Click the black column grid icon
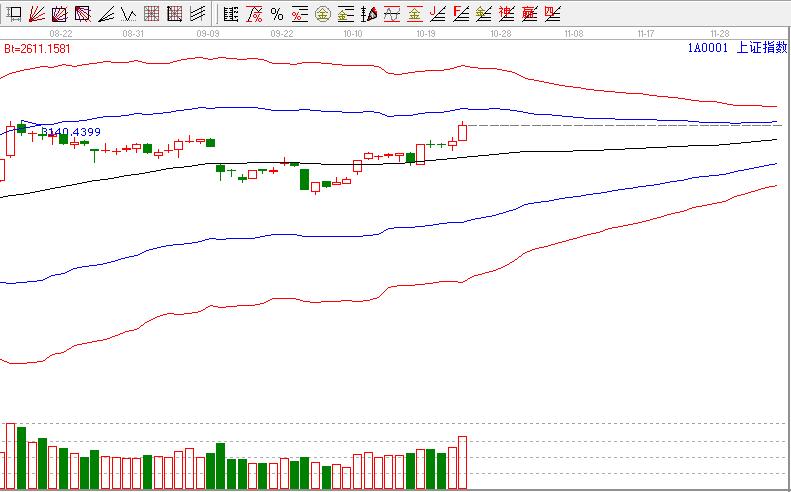Viewport: 791px width, 492px height. (231, 14)
